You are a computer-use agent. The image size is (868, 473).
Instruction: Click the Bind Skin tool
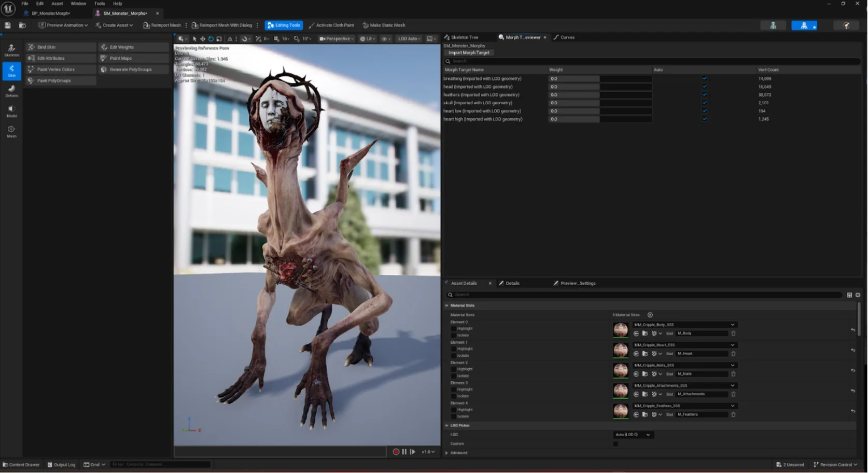pyautogui.click(x=61, y=47)
